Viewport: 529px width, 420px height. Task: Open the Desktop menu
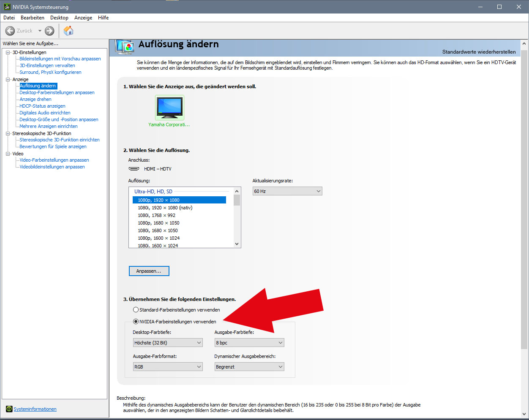(59, 18)
